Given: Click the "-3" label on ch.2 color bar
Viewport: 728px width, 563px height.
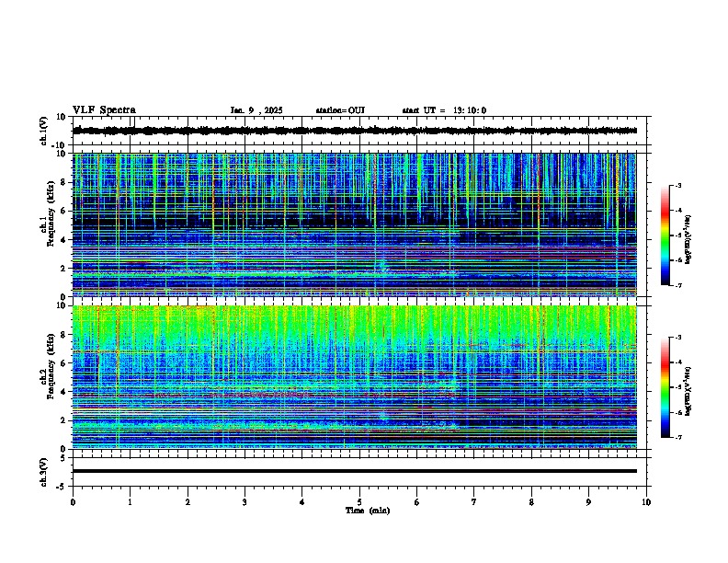Looking at the screenshot, I should pos(677,338).
